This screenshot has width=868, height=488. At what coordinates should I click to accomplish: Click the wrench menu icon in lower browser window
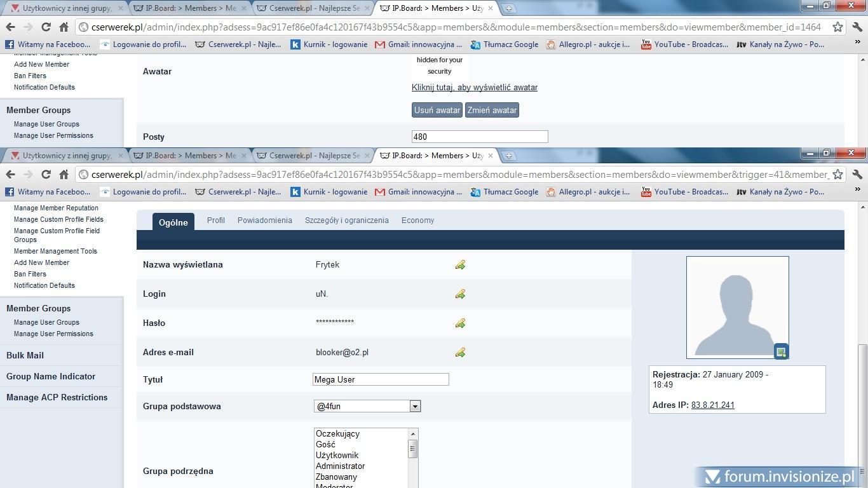pyautogui.click(x=857, y=174)
